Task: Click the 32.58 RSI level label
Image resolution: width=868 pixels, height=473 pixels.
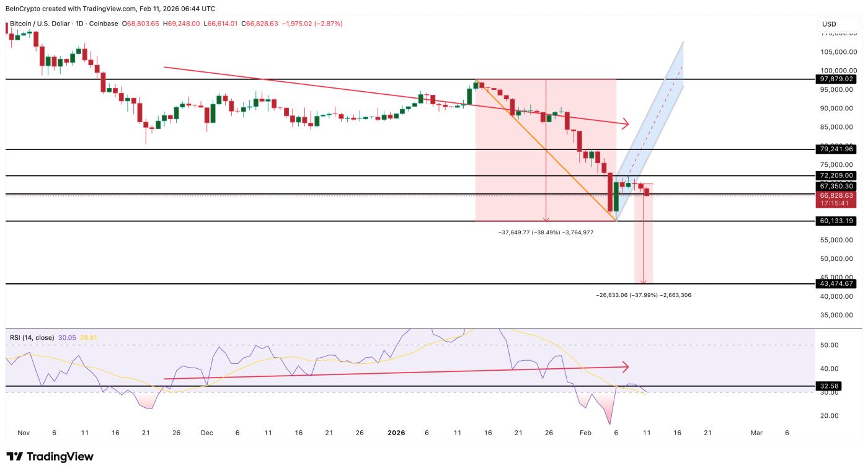Action: point(829,386)
